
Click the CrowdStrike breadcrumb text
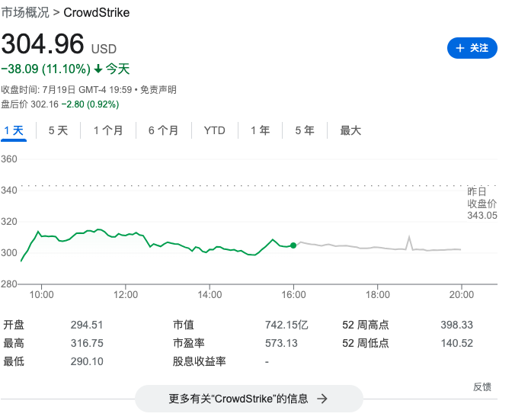[x=97, y=13]
